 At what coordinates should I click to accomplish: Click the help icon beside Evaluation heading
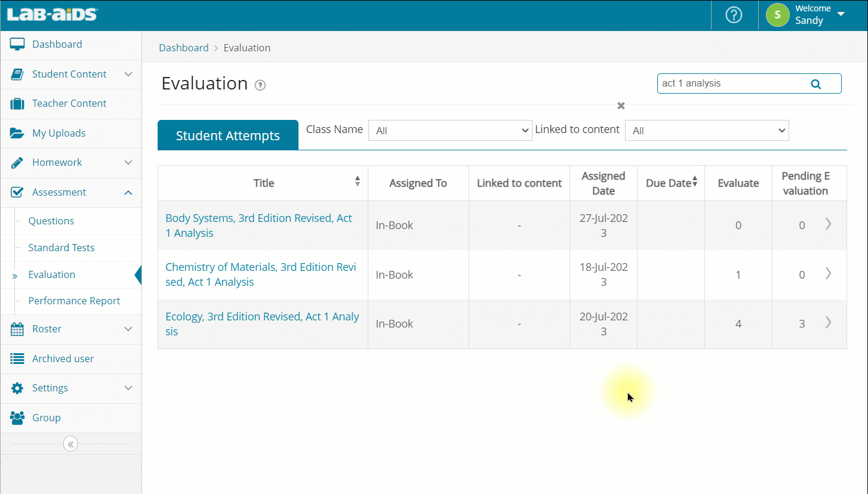click(x=260, y=85)
